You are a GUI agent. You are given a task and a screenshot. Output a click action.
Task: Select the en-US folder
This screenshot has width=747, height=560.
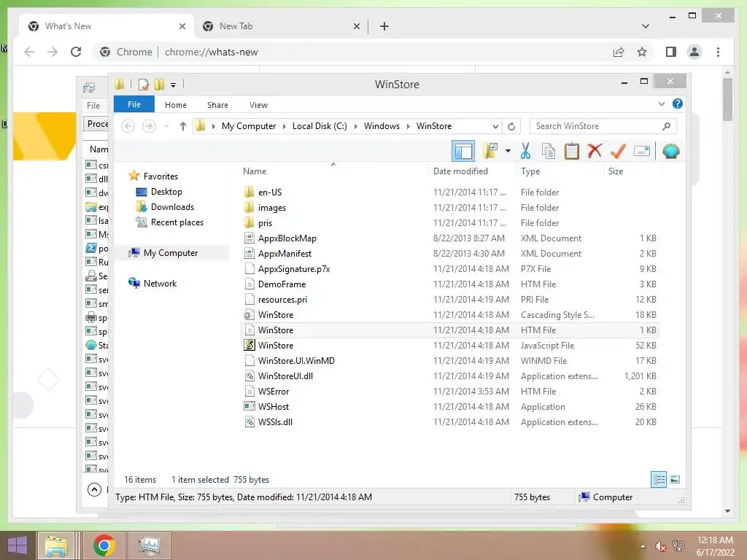[x=270, y=192]
